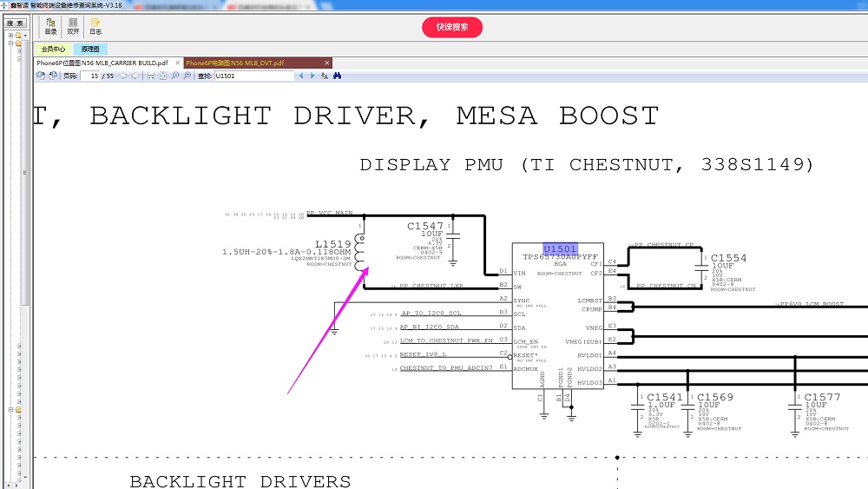The height and width of the screenshot is (489, 868).
Task: Click the rotate counterclockwise page icon
Action: [41, 76]
